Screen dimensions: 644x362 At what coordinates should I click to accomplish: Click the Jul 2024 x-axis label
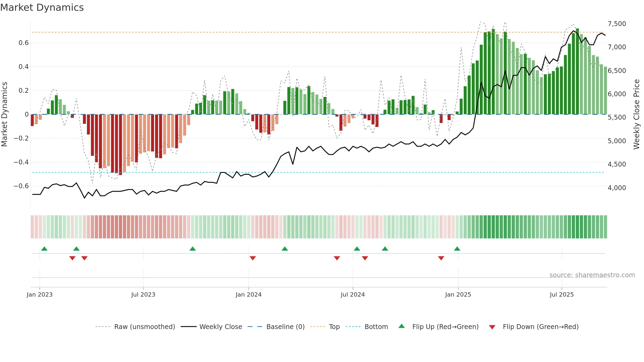[x=353, y=294]
